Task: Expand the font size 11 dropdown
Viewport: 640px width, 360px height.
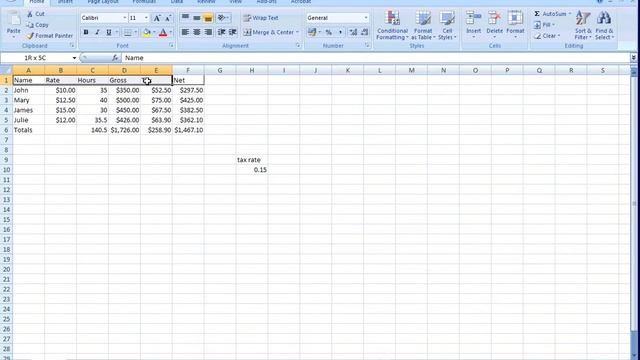Action: coord(146,18)
